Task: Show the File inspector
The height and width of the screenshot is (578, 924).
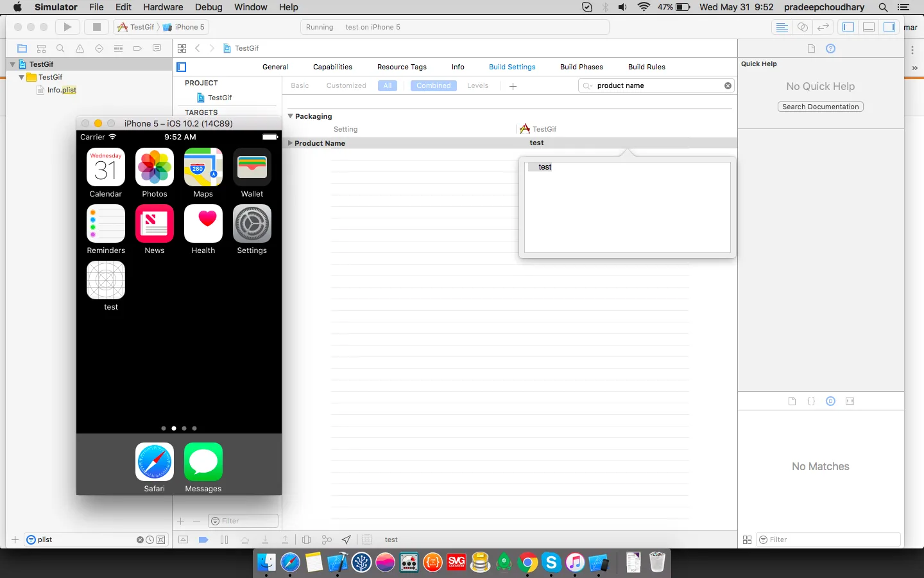Action: [811, 49]
